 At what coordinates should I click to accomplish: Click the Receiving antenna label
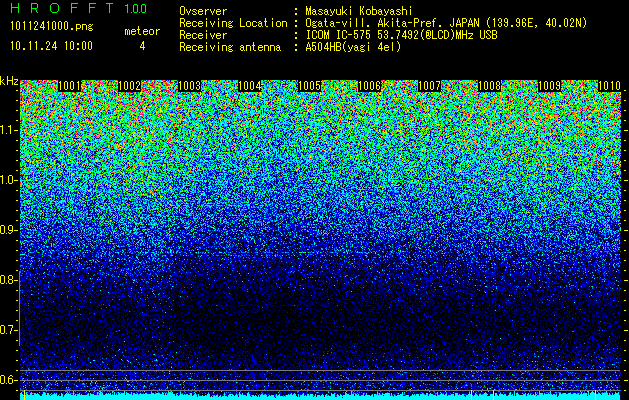pos(230,47)
